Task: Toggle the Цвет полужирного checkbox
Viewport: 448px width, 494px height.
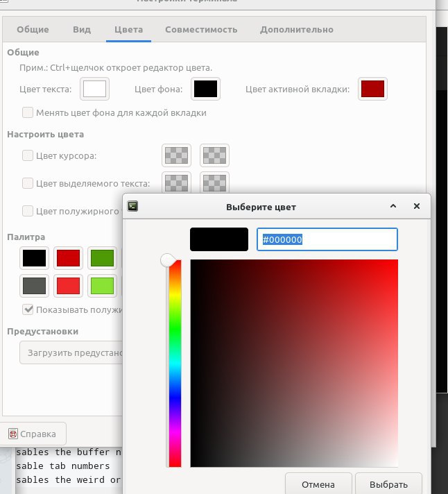Action: [x=28, y=211]
